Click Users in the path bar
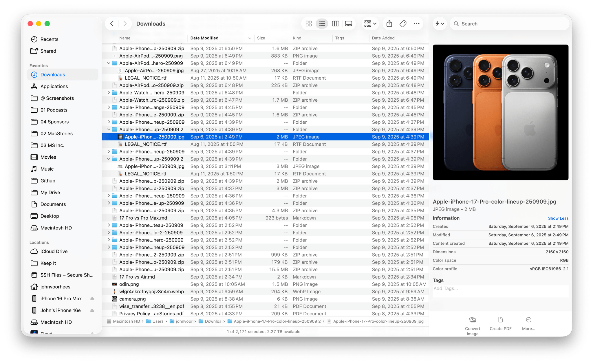The width and height of the screenshot is (593, 364). (x=155, y=321)
